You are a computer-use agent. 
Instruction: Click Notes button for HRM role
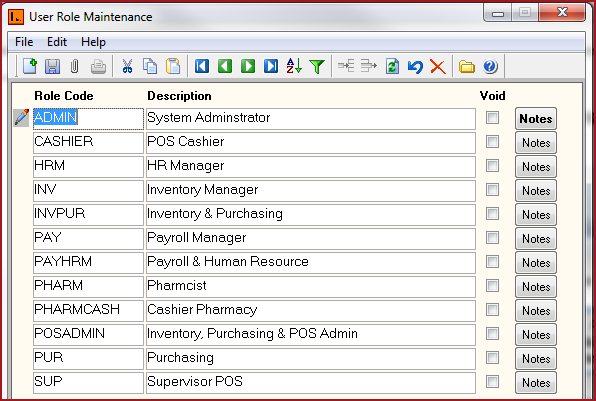pos(536,166)
